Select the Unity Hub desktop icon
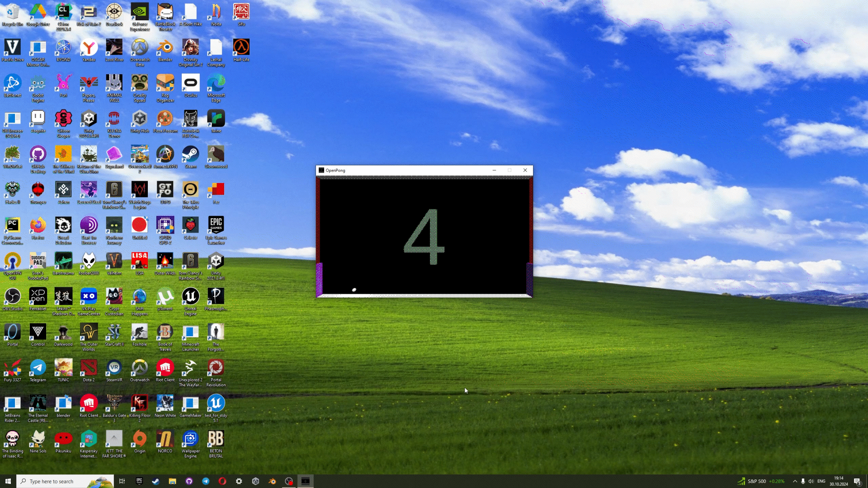Screen dimensions: 868x488 pyautogui.click(x=139, y=119)
